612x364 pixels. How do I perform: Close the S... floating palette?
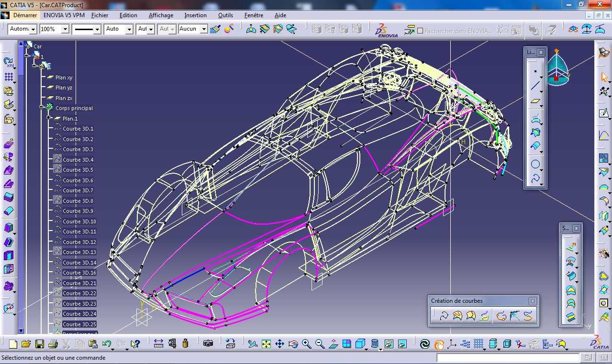pyautogui.click(x=576, y=228)
